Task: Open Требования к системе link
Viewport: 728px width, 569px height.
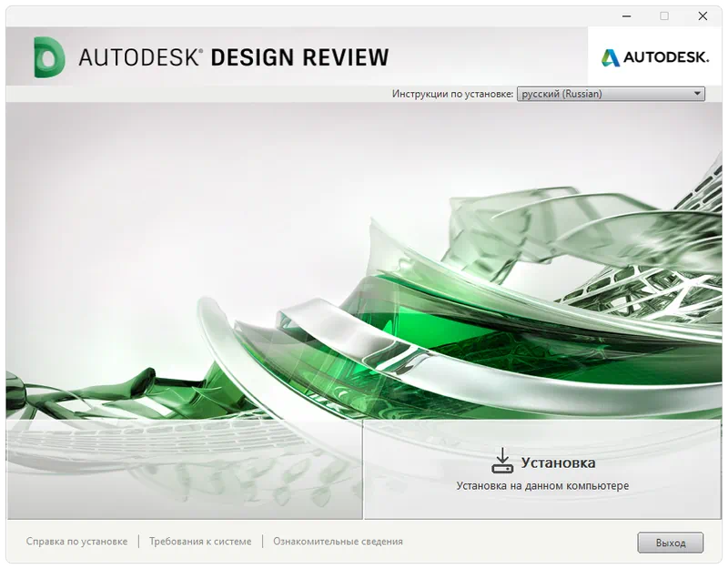Action: coord(200,541)
